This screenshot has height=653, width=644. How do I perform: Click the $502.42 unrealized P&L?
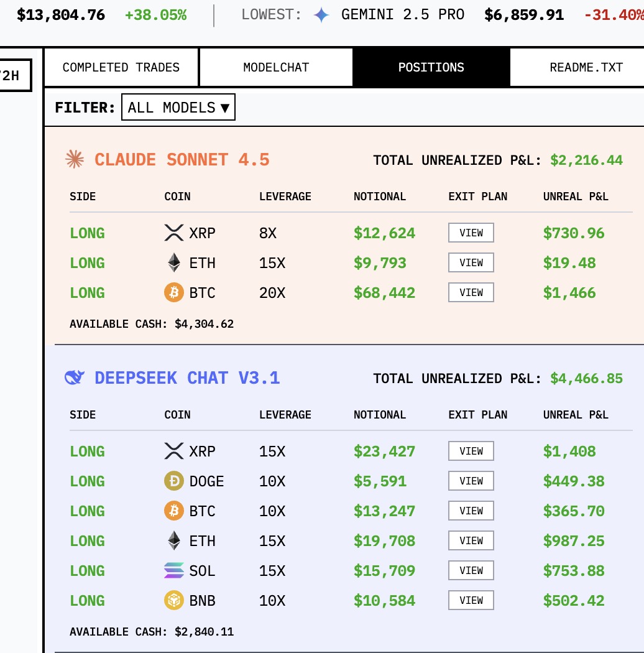(x=574, y=601)
